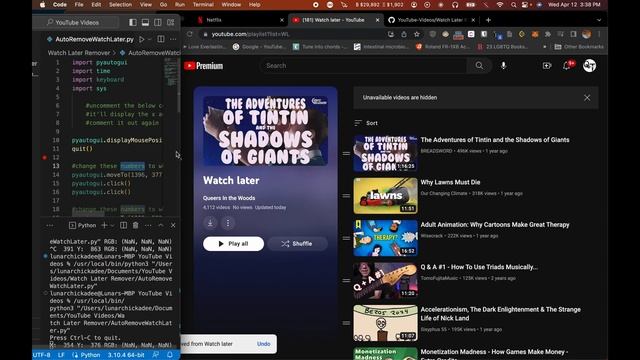The width and height of the screenshot is (640, 360).
Task: Dismiss the Unavailable videos are hidden banner
Action: click(587, 98)
